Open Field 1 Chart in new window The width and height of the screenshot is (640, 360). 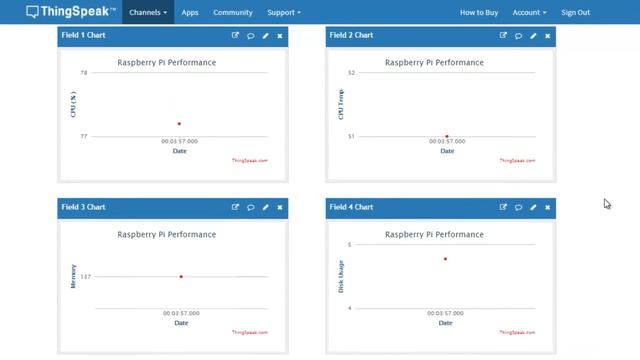[235, 36]
